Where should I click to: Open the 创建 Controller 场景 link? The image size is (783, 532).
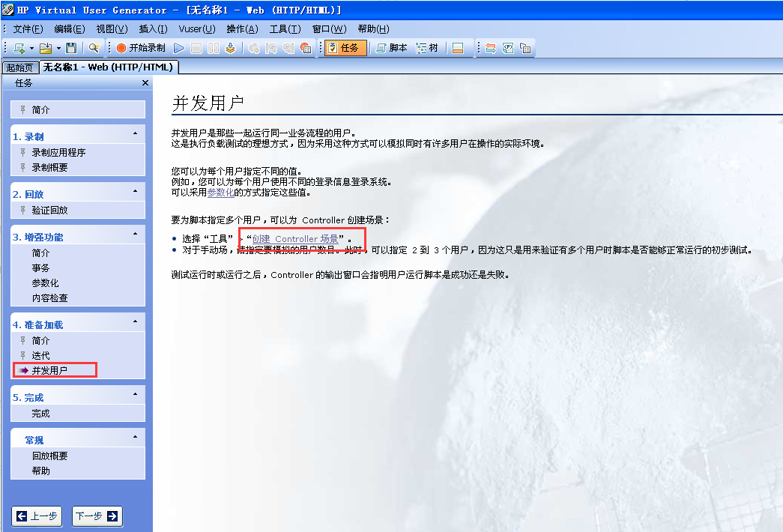pos(296,239)
